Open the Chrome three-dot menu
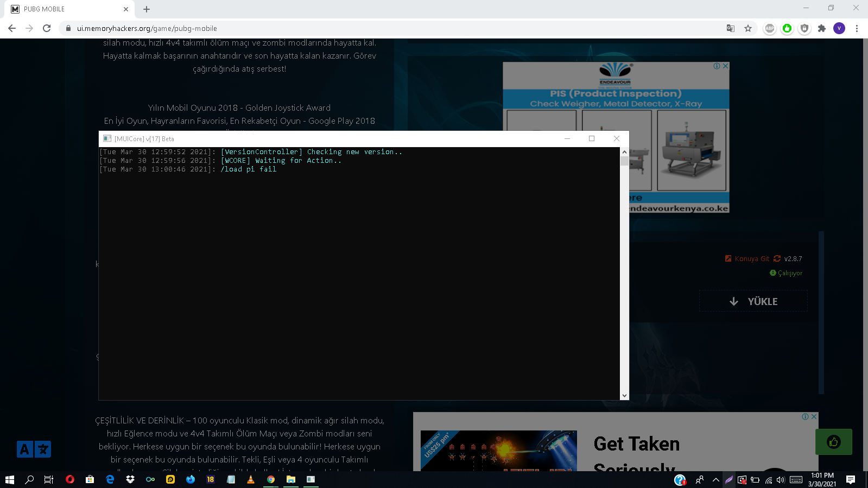 tap(857, 28)
